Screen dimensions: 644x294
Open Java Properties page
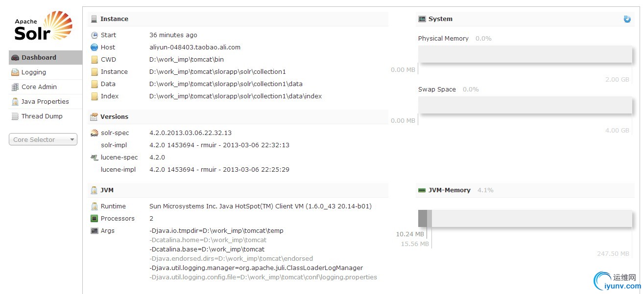tap(46, 102)
